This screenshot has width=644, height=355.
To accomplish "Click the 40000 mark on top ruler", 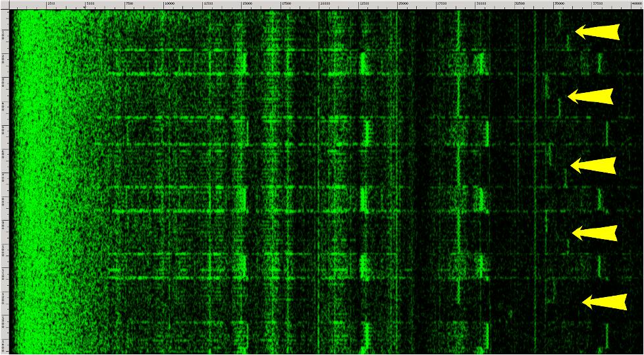I will pos(637,4).
